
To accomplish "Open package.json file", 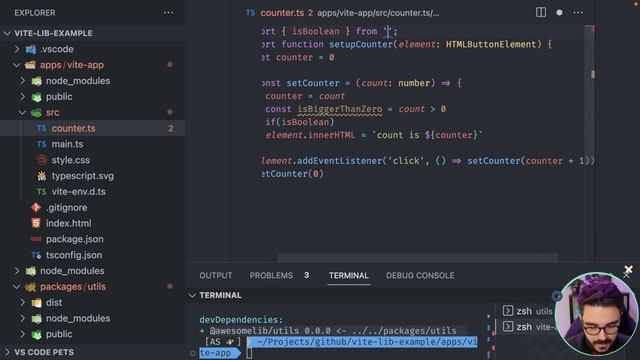I will (x=75, y=239).
